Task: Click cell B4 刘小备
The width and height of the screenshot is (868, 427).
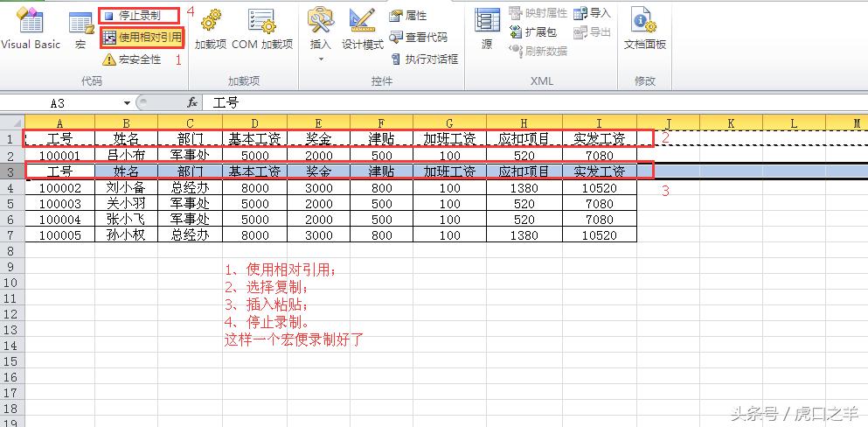Action: [x=126, y=188]
